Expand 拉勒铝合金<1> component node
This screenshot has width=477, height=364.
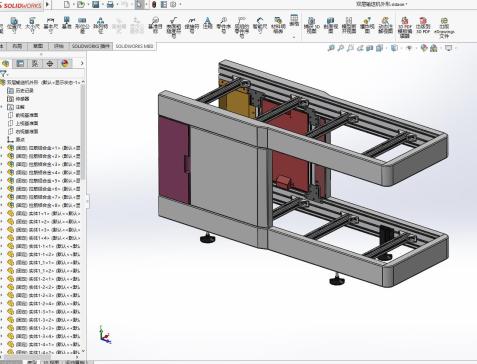click(x=2, y=148)
